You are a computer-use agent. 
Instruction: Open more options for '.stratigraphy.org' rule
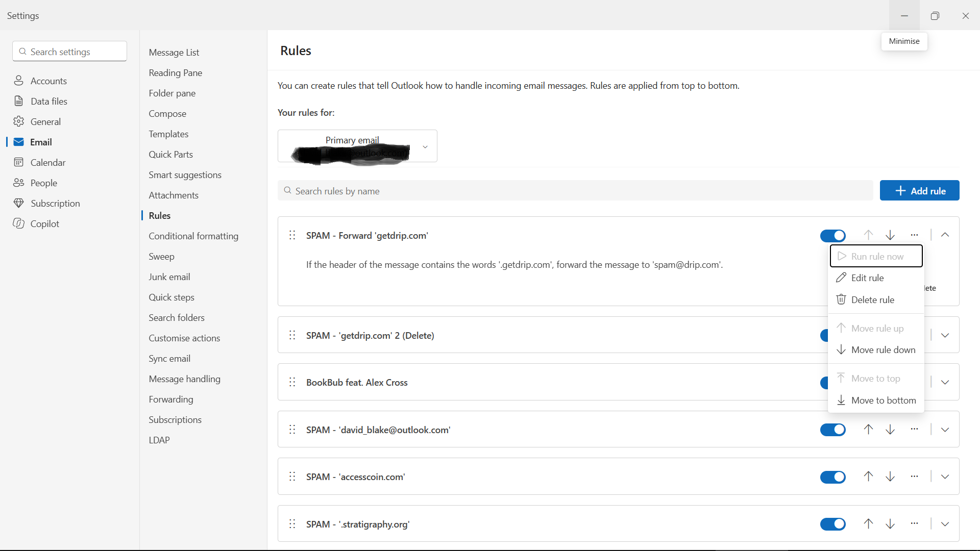914,524
